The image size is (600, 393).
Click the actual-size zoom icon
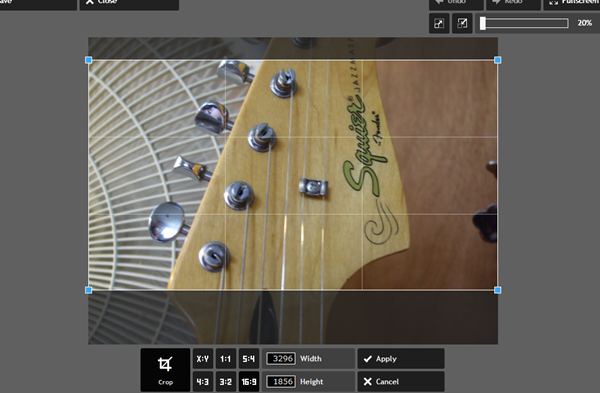(x=462, y=24)
